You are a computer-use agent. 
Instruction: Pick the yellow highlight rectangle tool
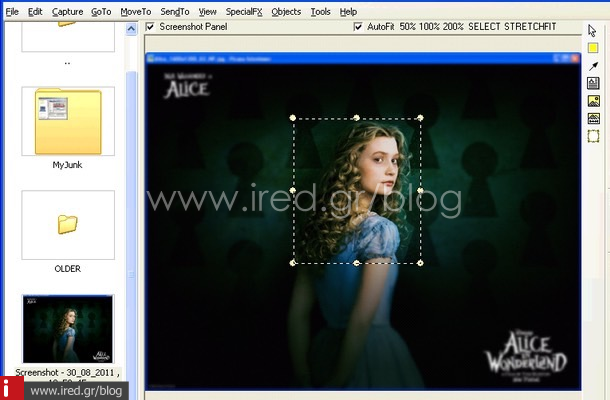pyautogui.click(x=593, y=48)
